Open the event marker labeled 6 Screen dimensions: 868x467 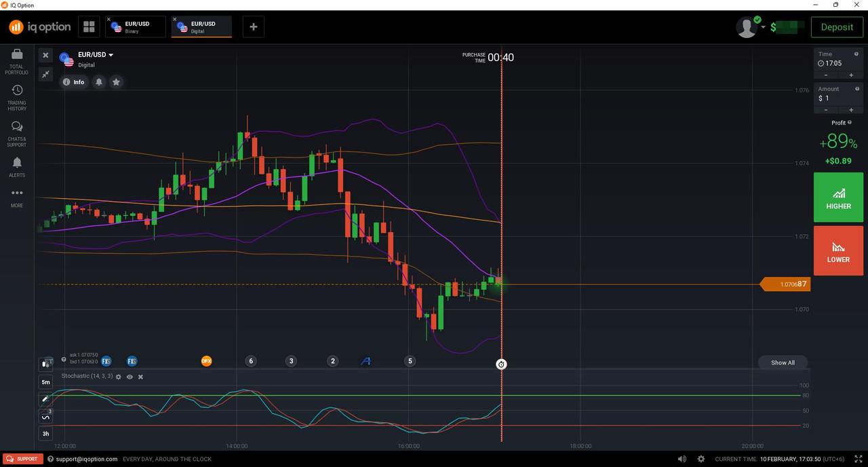point(251,361)
